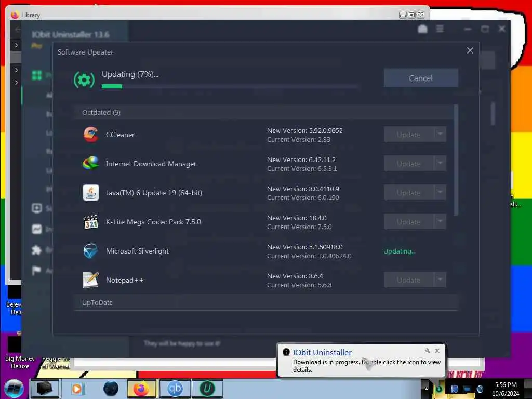Collapse the Outdated (9) section header
The width and height of the screenshot is (532, 399).
coord(263,112)
